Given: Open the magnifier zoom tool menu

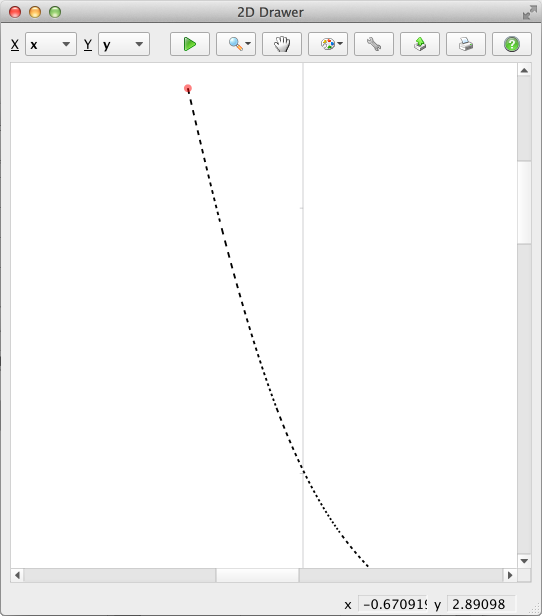Looking at the screenshot, I should pos(236,44).
